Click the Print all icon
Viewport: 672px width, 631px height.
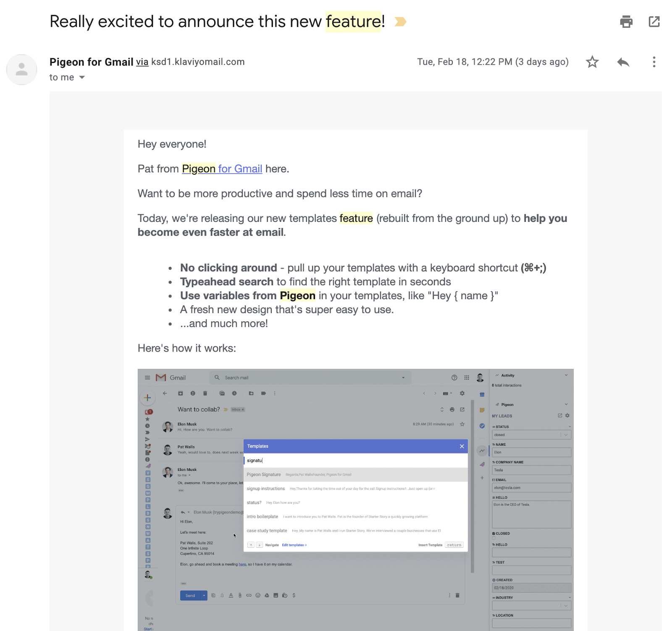[626, 21]
